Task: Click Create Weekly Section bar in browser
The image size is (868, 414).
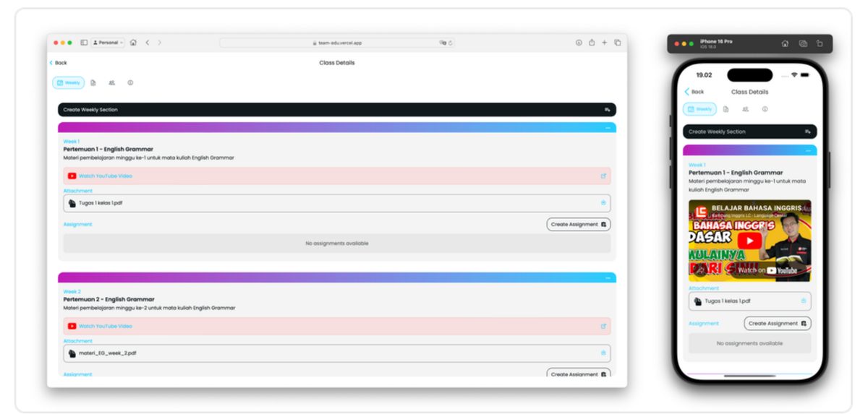Action: click(x=337, y=110)
